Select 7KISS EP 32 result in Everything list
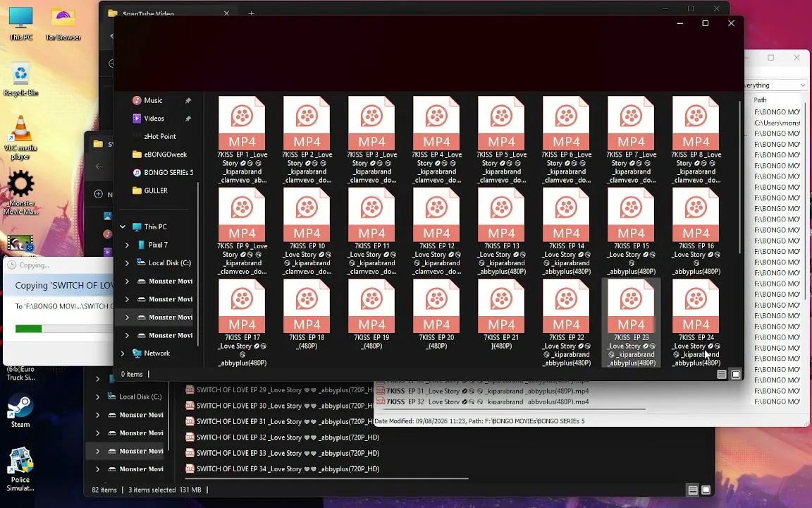The image size is (812, 508). 483,401
